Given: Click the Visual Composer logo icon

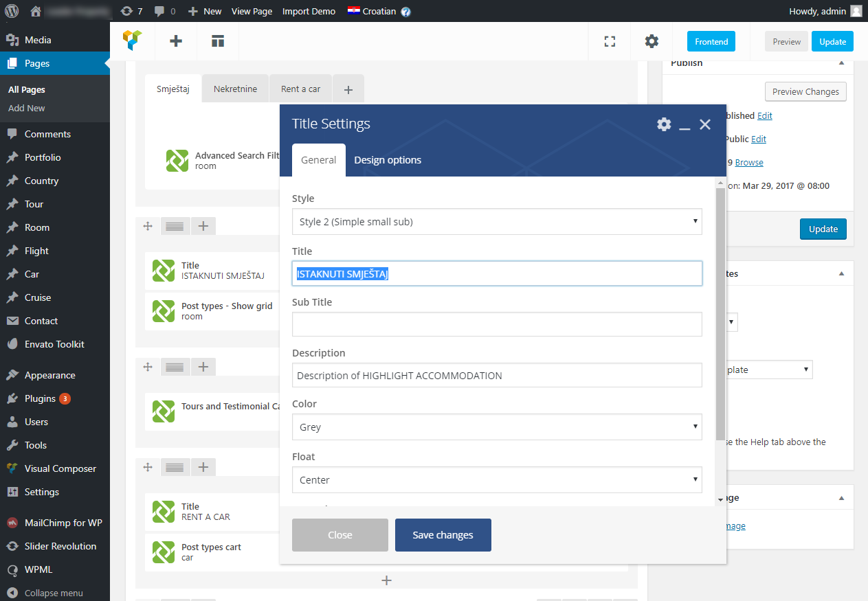Looking at the screenshot, I should 133,41.
